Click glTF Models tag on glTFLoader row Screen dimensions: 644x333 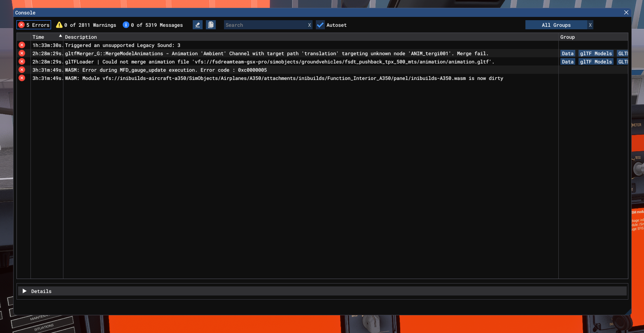pos(596,62)
